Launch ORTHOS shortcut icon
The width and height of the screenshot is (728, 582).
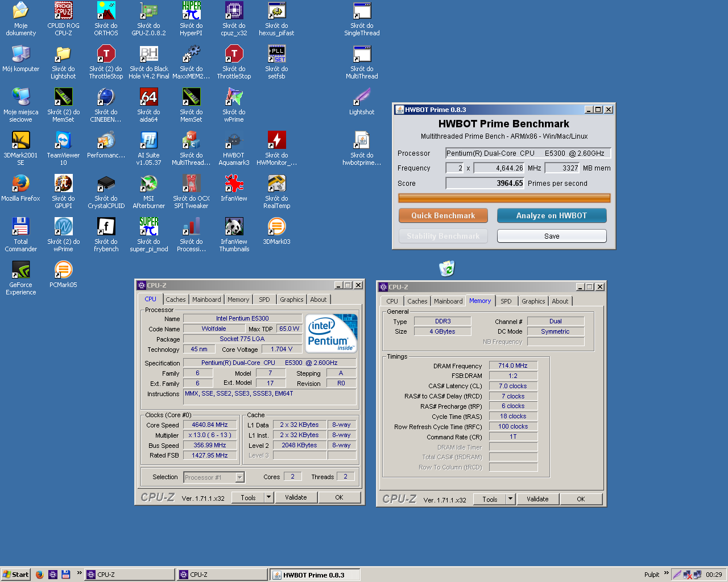coord(106,19)
